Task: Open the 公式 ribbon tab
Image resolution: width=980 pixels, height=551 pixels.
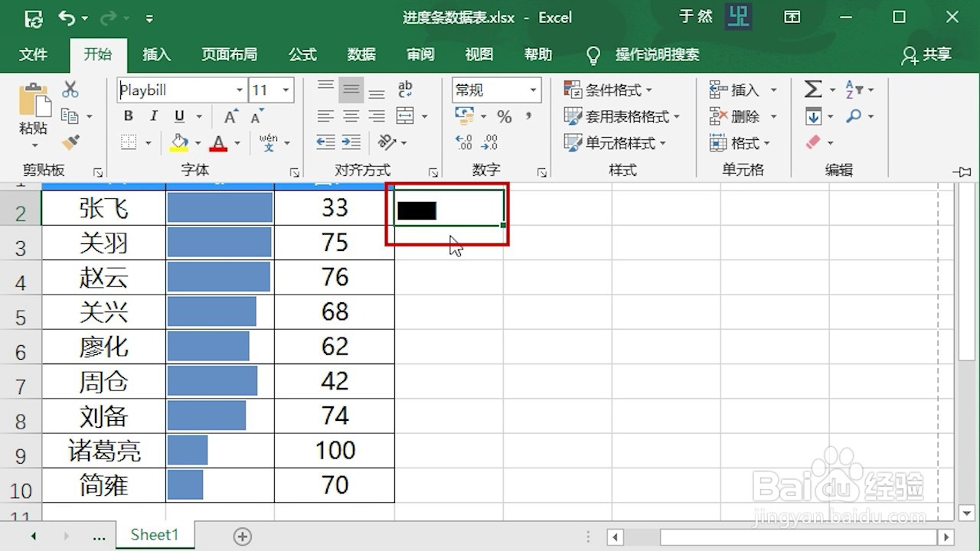Action: point(302,54)
